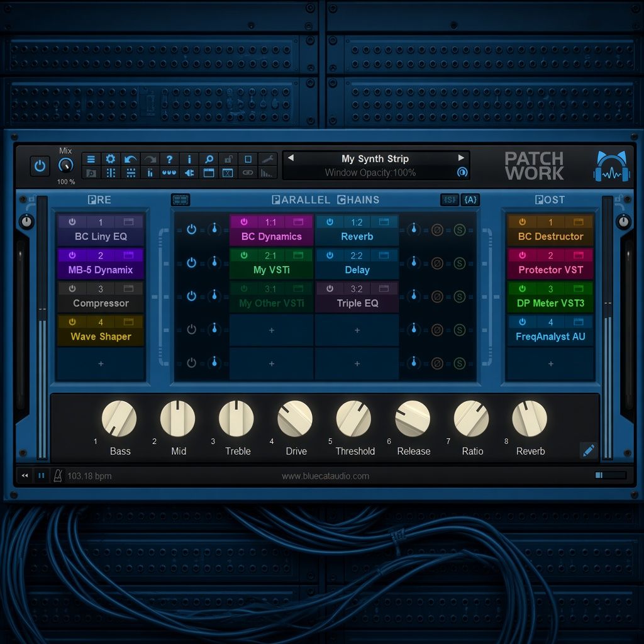
Task: Toggle power of Protector VST slot
Action: [x=522, y=255]
